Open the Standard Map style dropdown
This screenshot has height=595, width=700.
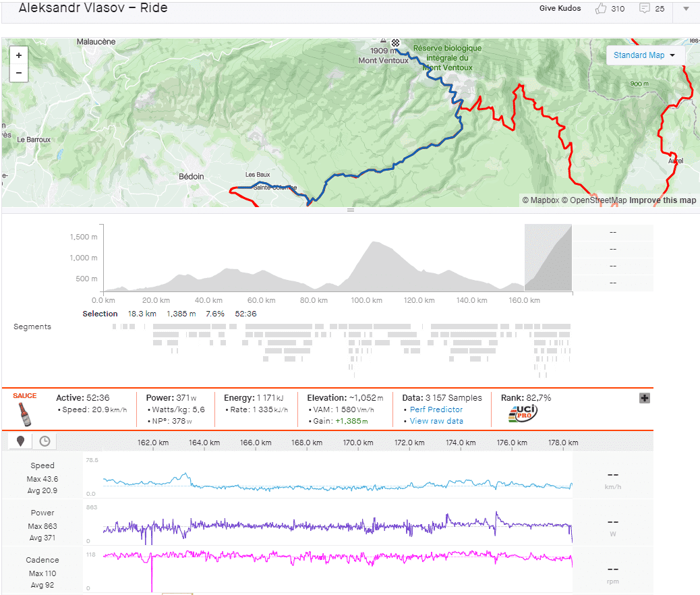click(645, 55)
